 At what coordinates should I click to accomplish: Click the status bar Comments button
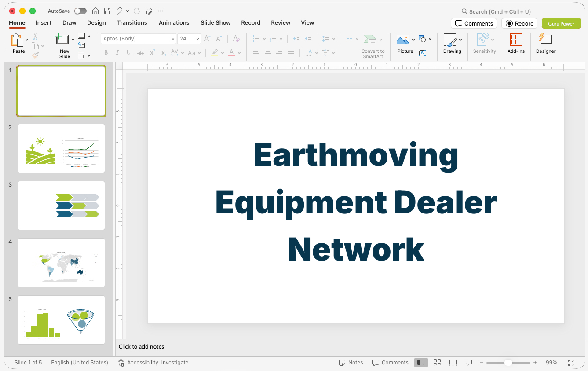(390, 363)
